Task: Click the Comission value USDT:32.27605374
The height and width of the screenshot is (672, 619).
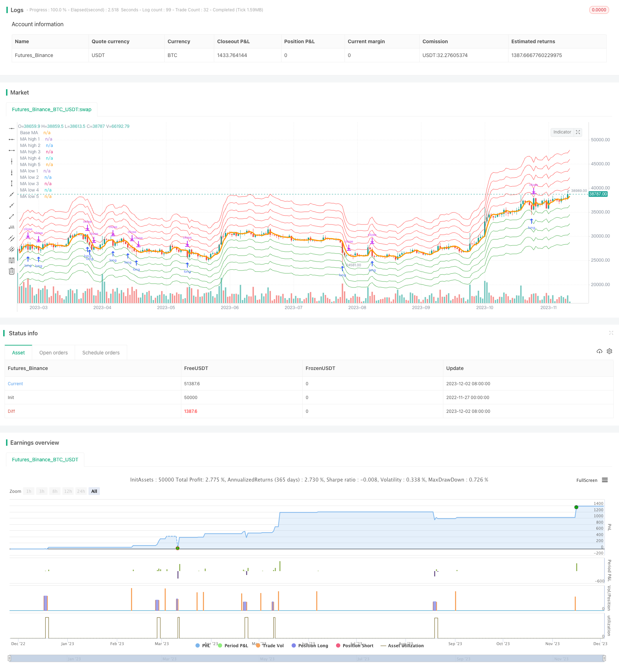Action: (445, 55)
